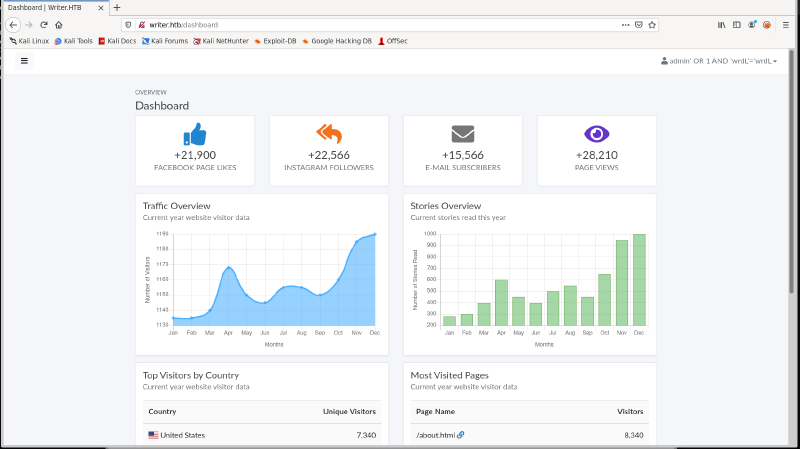The width and height of the screenshot is (800, 449).
Task: Open the admin user account dropdown
Action: [720, 61]
